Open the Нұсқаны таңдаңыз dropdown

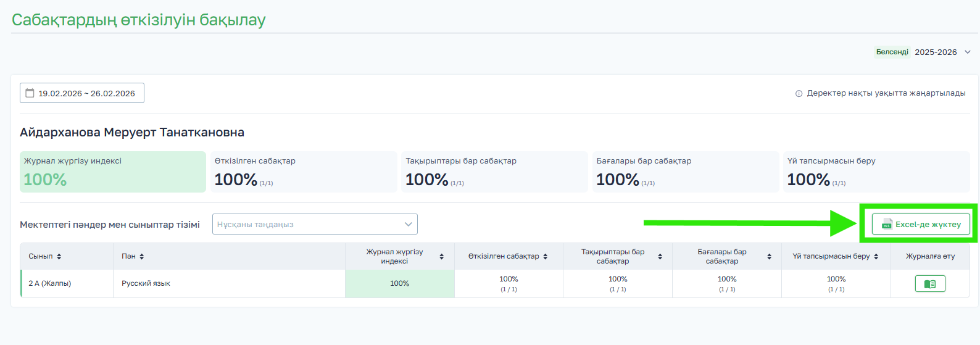click(x=315, y=224)
